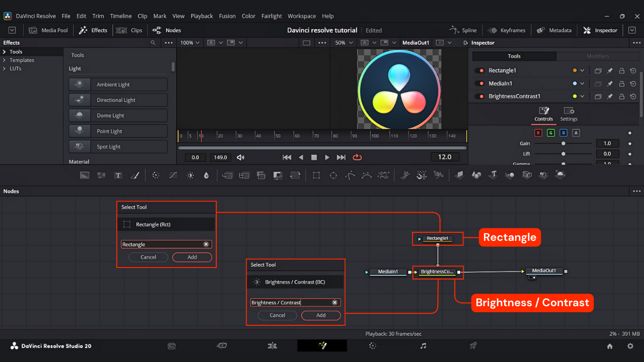The width and height of the screenshot is (644, 362).
Task: Click Add in the Brightness / Contrast dialog
Action: click(321, 315)
